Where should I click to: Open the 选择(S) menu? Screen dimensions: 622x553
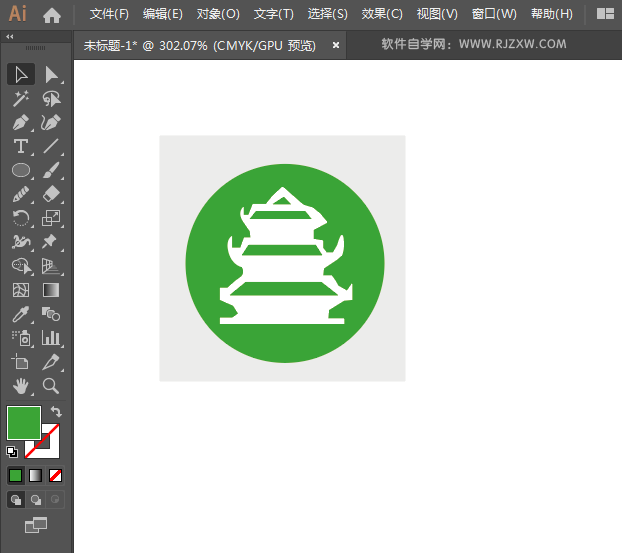click(x=328, y=14)
